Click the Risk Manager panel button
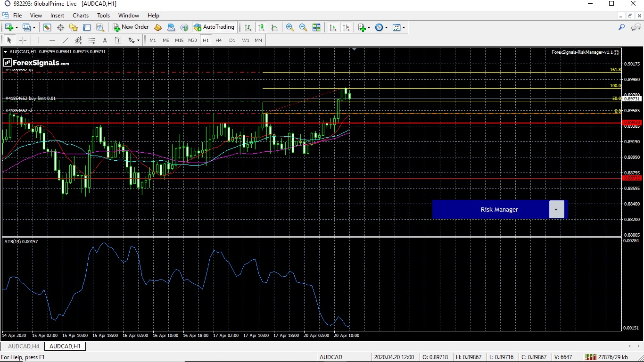Image resolution: width=644 pixels, height=362 pixels. click(499, 209)
